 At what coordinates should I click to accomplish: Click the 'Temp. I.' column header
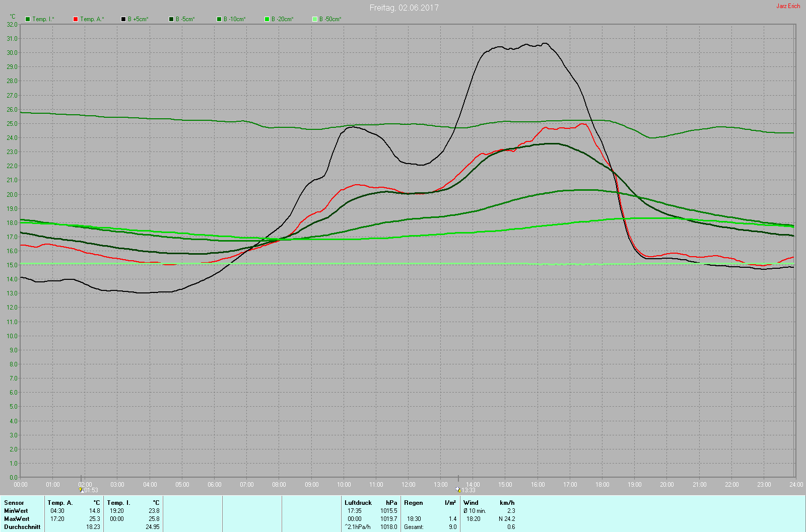118,503
